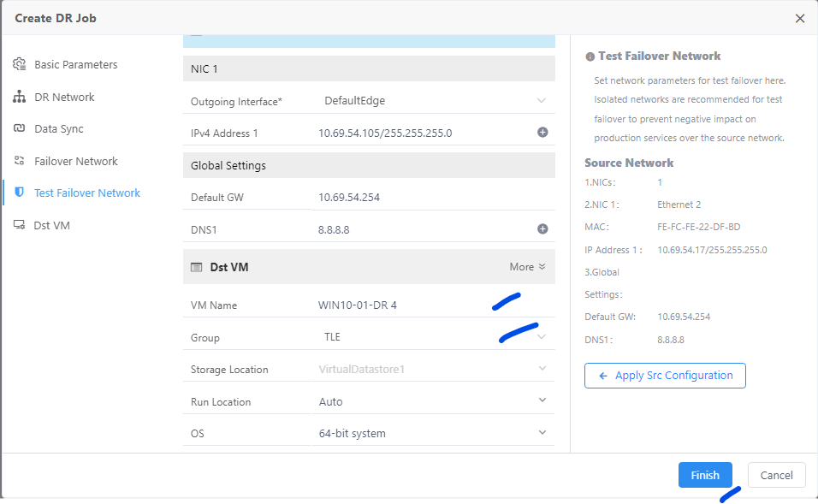Click source MAC FE-FC-FE-22-DF-BD value
818x504 pixels.
pos(698,227)
